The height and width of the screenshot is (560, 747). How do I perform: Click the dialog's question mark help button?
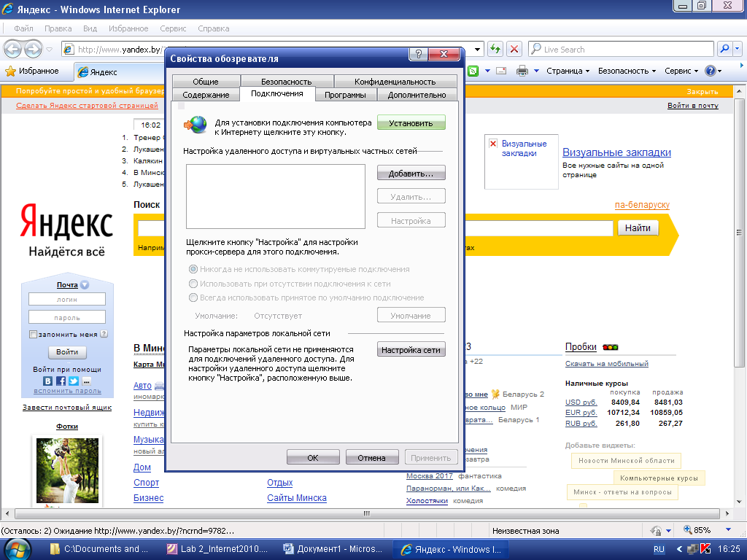[419, 54]
